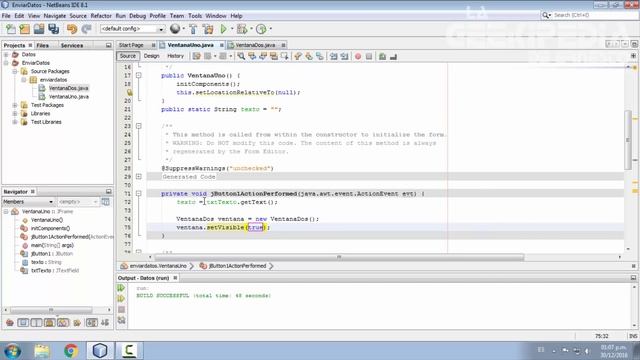This screenshot has width=640, height=360.
Task: Expand the Generated Code fold at line 29
Action: point(139,177)
